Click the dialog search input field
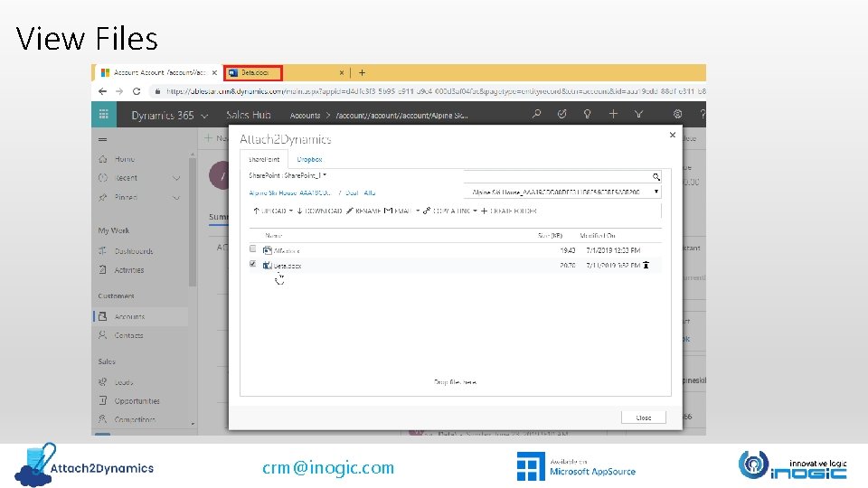 pyautogui.click(x=558, y=176)
